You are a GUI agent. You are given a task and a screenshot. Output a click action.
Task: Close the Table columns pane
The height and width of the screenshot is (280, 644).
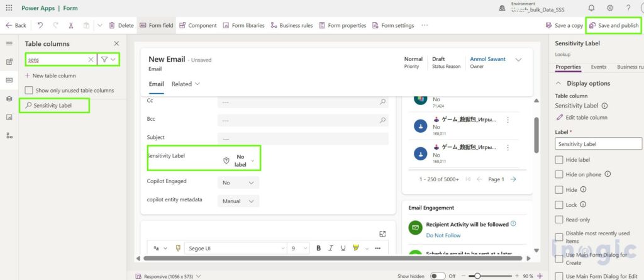tap(116, 43)
